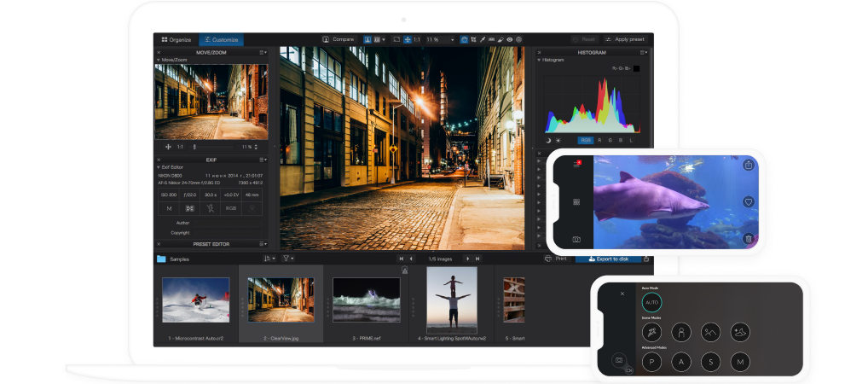Open the Histogram palette options menu

click(643, 53)
